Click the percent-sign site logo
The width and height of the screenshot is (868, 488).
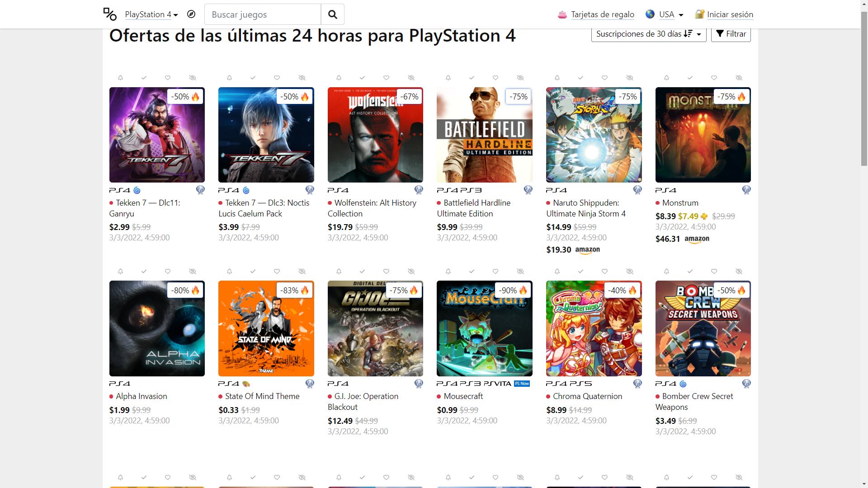110,14
